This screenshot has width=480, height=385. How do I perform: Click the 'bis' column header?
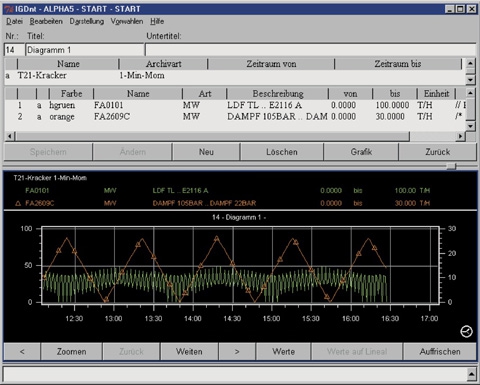coord(395,94)
